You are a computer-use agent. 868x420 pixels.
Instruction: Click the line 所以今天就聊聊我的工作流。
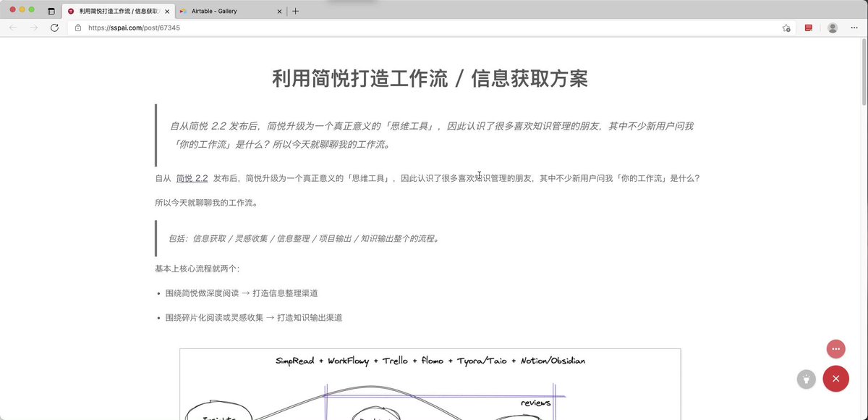206,203
